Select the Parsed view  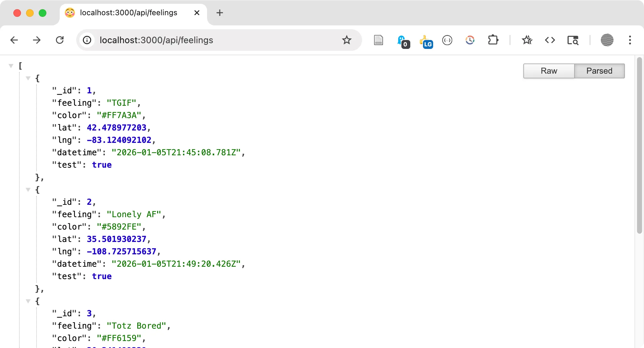pos(599,71)
